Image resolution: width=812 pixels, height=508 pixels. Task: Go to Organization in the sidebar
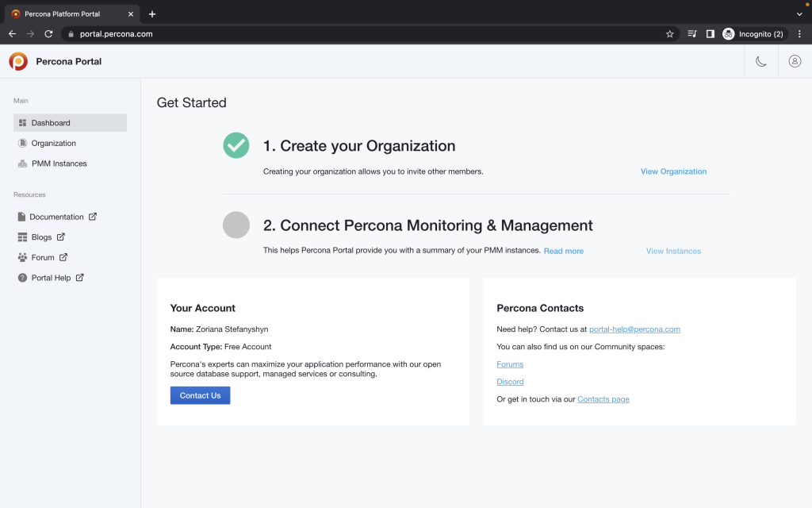(x=70, y=143)
